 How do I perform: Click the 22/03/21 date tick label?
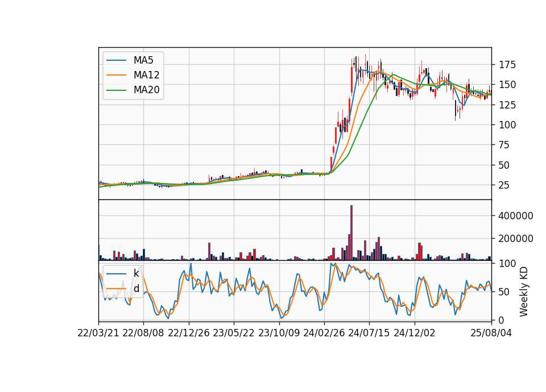98,333
